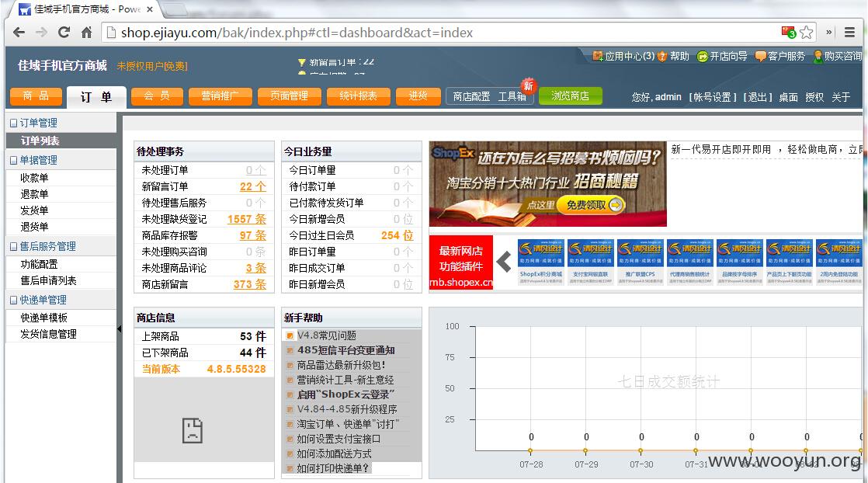Viewport: 868px width, 483px height.
Task: Switch to the 进货 purchasing tab
Action: click(418, 96)
